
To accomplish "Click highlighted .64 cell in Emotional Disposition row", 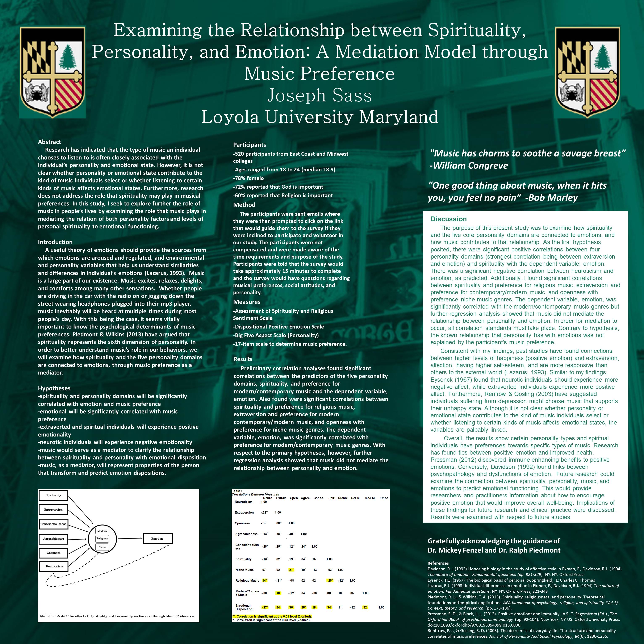I will (x=278, y=607).
